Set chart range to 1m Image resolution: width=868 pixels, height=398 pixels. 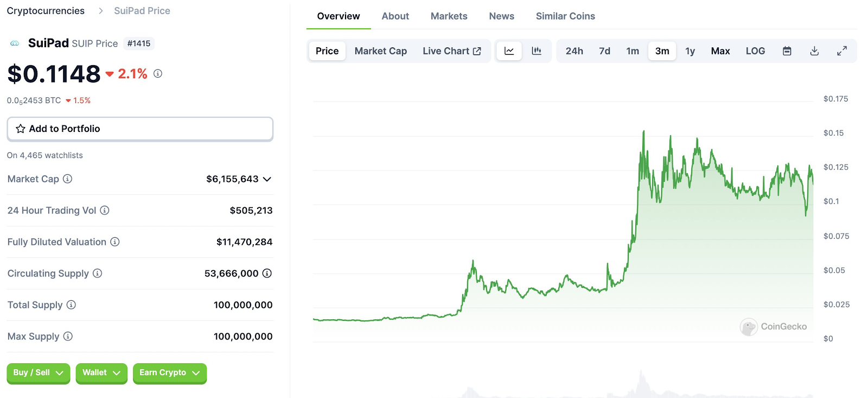(633, 51)
